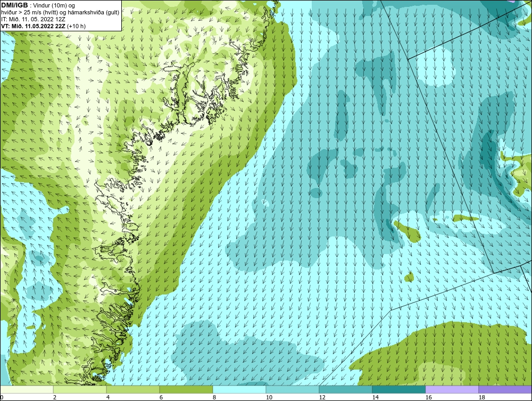Click the purple swatch above 18 m/s
The image size is (532, 401).
[x=505, y=389]
